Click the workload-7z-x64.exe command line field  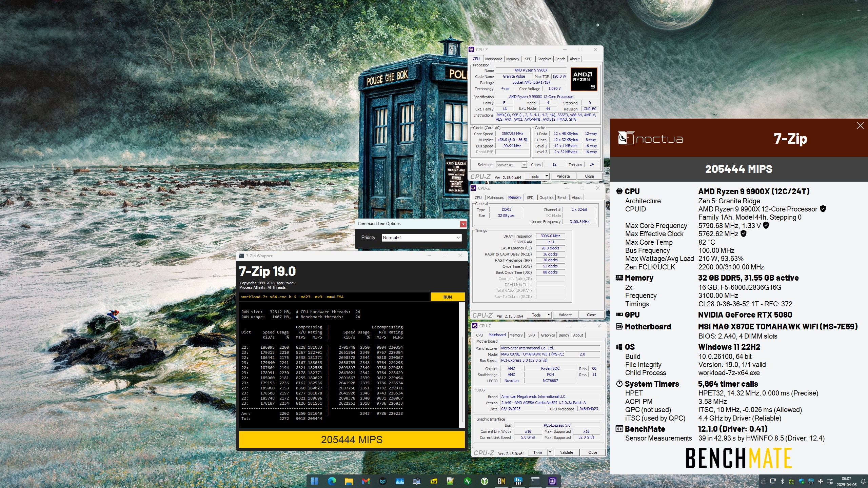pos(334,297)
